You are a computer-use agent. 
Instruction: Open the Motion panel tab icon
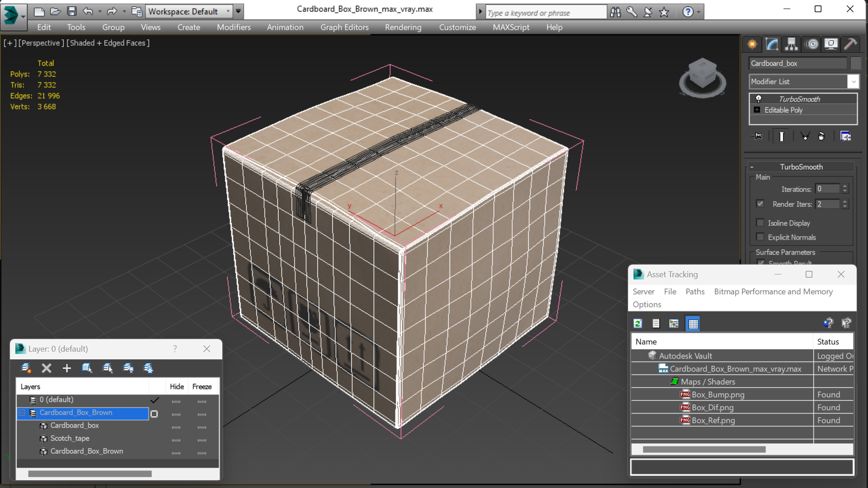812,44
